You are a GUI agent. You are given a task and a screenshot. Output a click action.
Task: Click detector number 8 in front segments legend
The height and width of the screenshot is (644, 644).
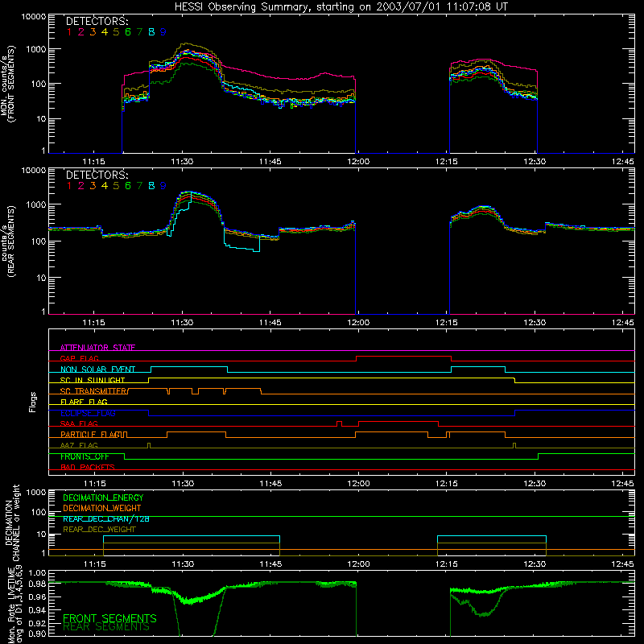pos(151,32)
